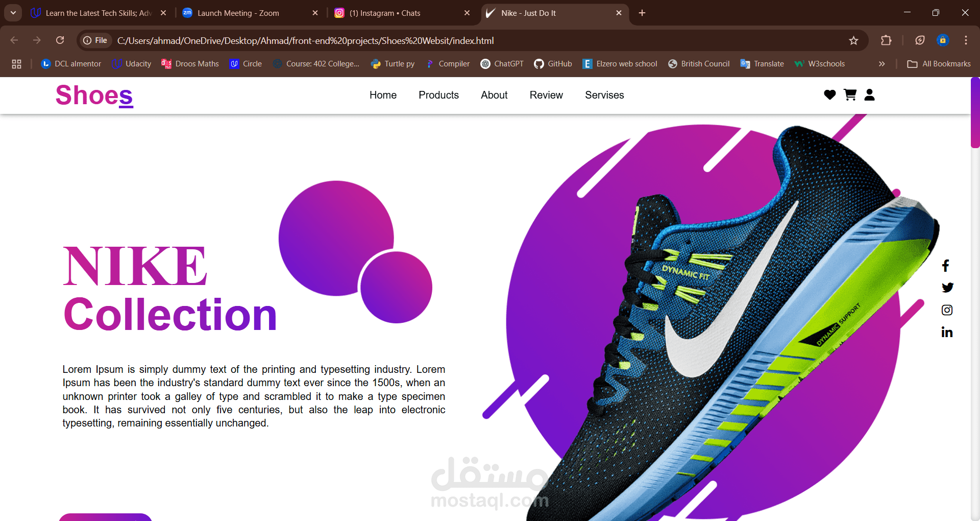Open the Facebook social icon
This screenshot has width=980, height=521.
pyautogui.click(x=946, y=266)
